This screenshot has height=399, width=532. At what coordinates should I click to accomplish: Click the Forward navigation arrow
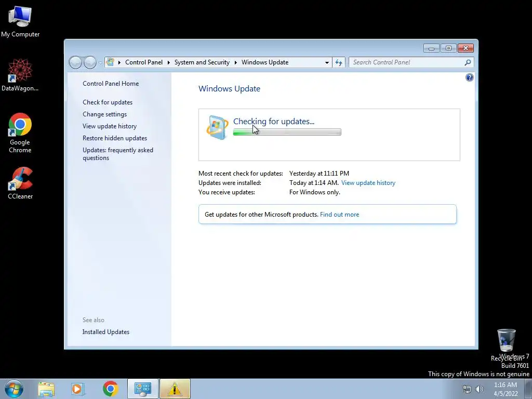[x=90, y=62]
